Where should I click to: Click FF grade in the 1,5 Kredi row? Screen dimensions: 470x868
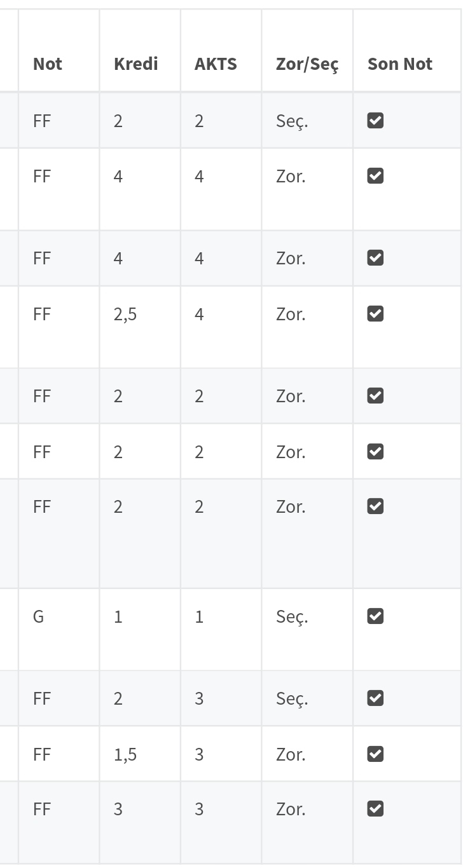pos(41,754)
